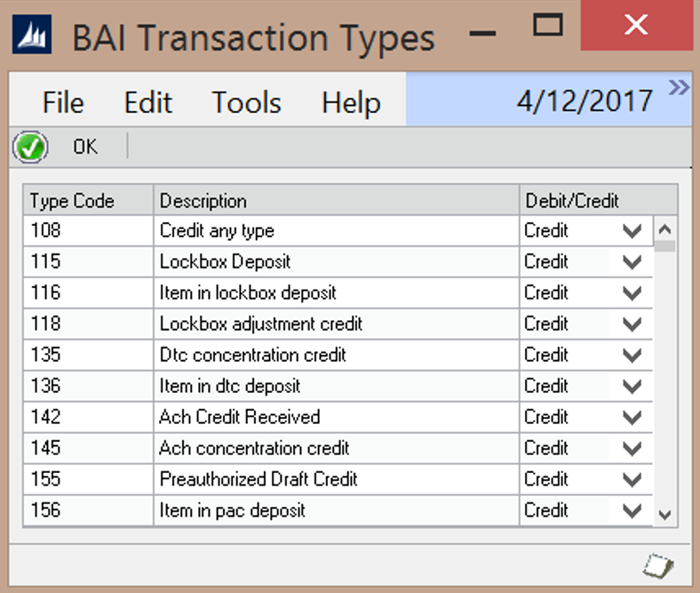Viewport: 700px width, 593px height.
Task: Open the Edit menu
Action: [x=147, y=102]
